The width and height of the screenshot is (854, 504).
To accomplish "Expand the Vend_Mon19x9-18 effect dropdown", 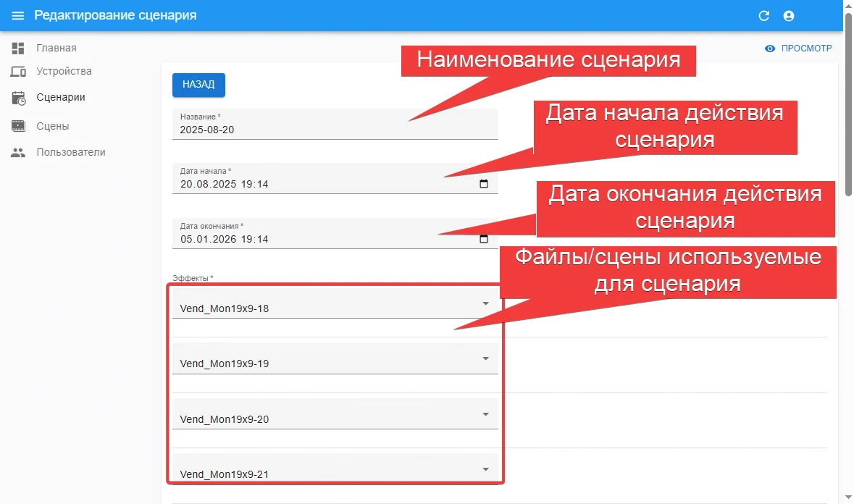I will [x=486, y=303].
